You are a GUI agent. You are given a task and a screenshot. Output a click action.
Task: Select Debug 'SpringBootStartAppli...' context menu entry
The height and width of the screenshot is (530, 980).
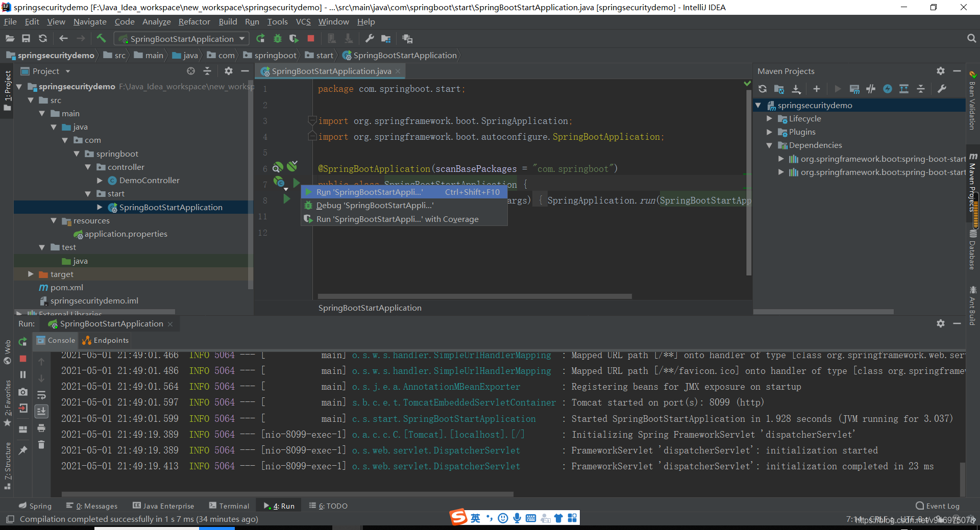tap(404, 206)
